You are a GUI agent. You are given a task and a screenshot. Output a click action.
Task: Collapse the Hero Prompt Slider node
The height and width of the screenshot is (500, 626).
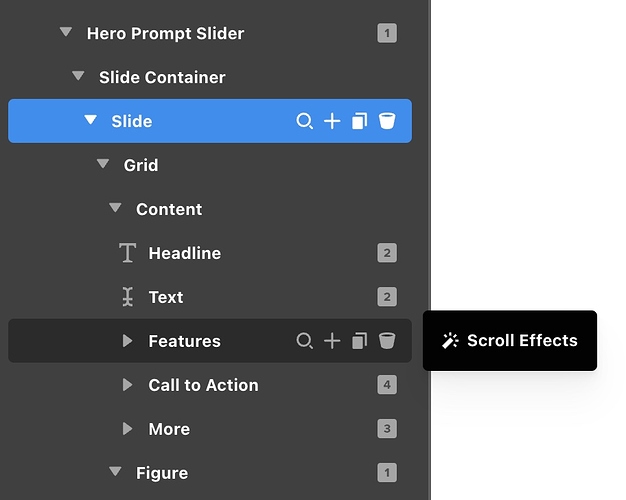pos(66,32)
